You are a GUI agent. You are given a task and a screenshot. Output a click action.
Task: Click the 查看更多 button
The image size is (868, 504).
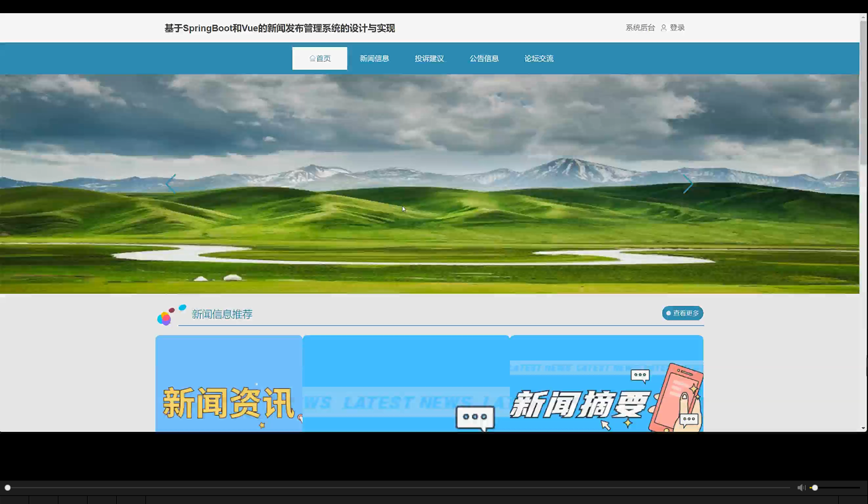point(682,313)
